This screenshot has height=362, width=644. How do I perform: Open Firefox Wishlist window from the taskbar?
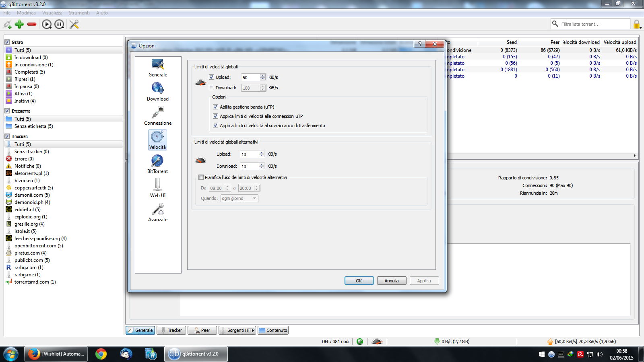[x=56, y=354]
